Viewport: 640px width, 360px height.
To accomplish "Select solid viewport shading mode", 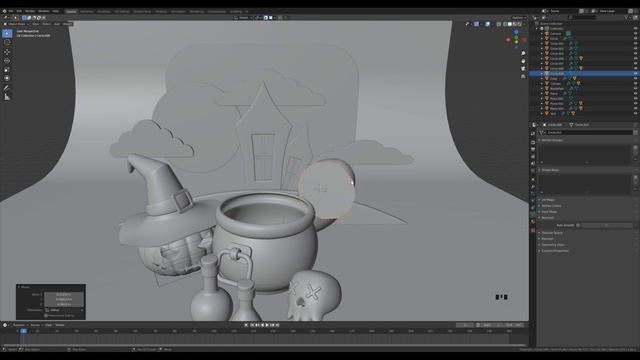I will point(510,24).
